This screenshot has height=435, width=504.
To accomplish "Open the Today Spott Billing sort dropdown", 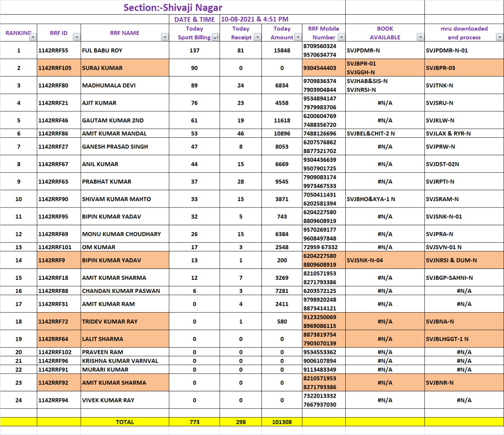I will [x=215, y=37].
